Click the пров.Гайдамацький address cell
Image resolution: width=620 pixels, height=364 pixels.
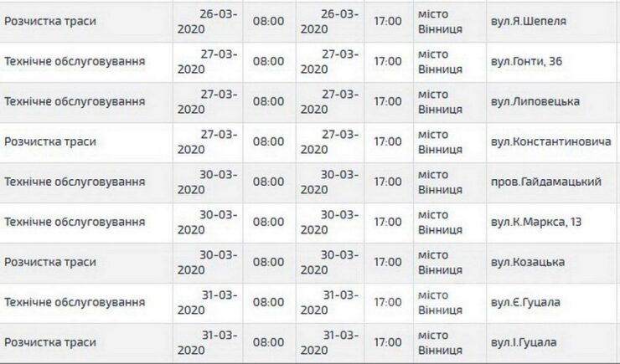tap(556, 182)
